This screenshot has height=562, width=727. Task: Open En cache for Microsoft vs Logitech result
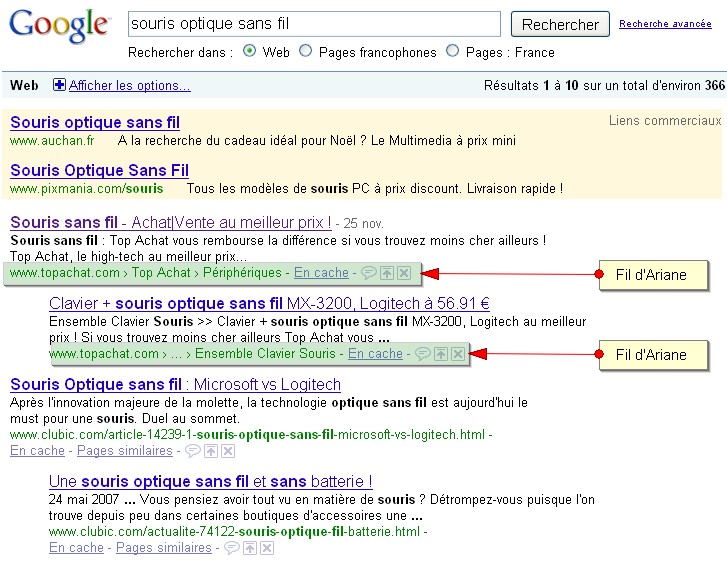37,451
